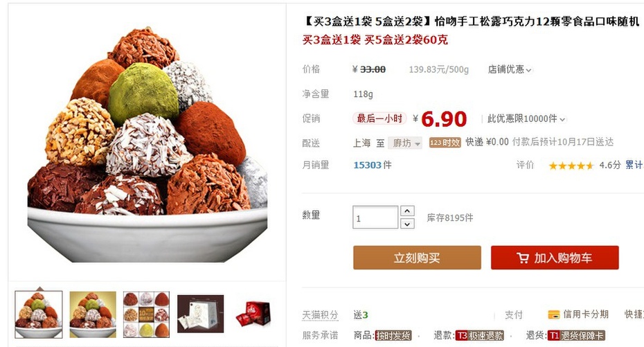The height and width of the screenshot is (347, 644).
Task: Click the T1 退货保障卡 badge
Action: pos(576,335)
